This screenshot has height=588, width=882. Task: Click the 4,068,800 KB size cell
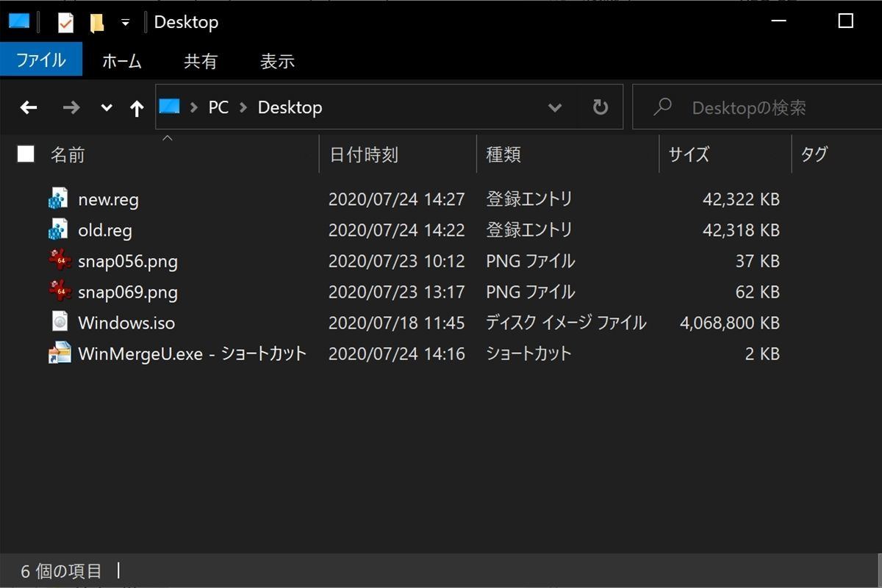(x=730, y=323)
